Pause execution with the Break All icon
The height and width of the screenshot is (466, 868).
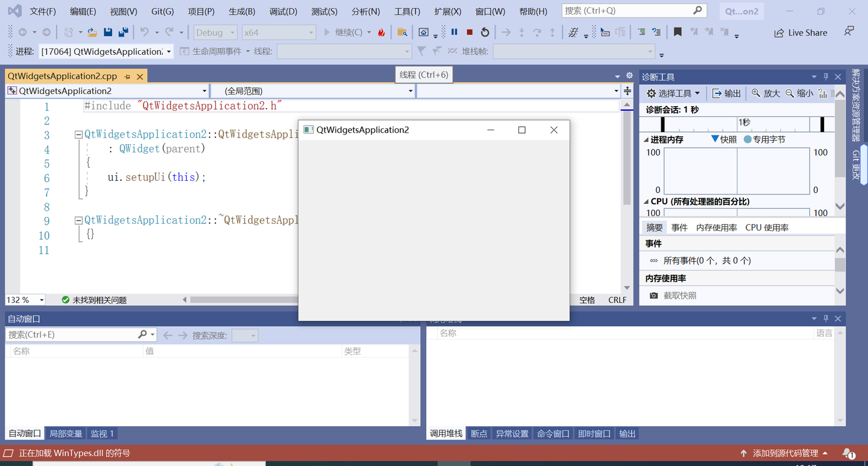(x=454, y=32)
